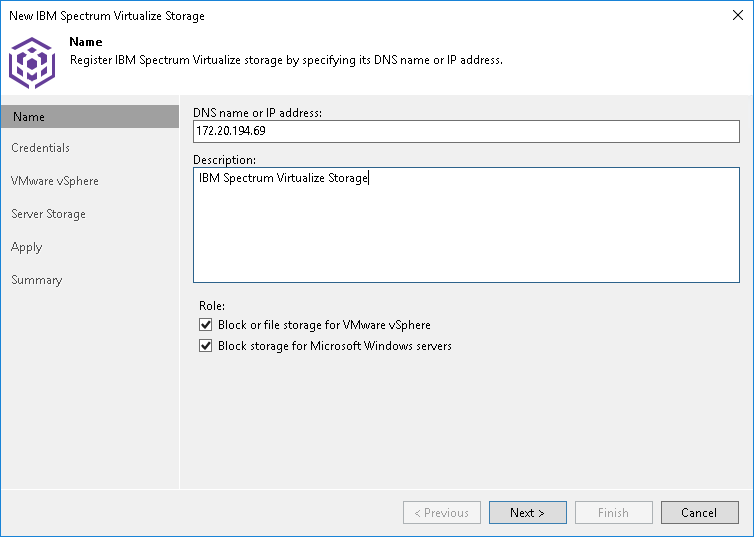
Task: Click the 'Register IBM Spectrum Virtualize storage' instruction text
Action: pos(286,60)
